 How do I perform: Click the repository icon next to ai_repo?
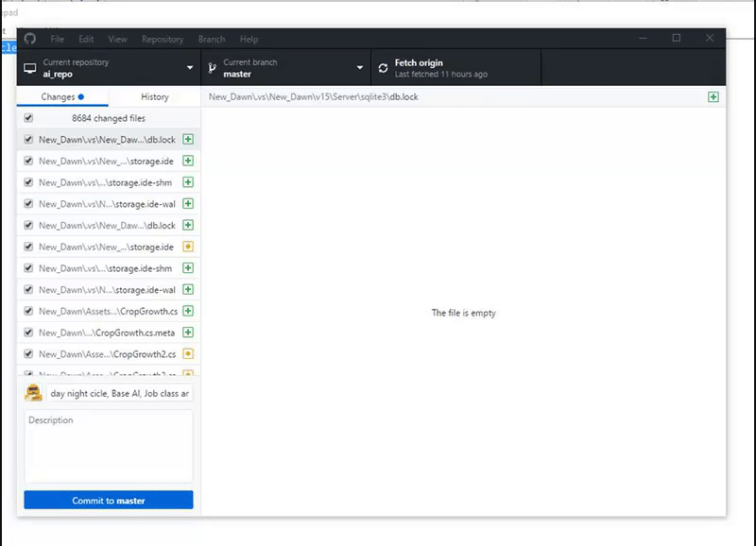pos(31,67)
